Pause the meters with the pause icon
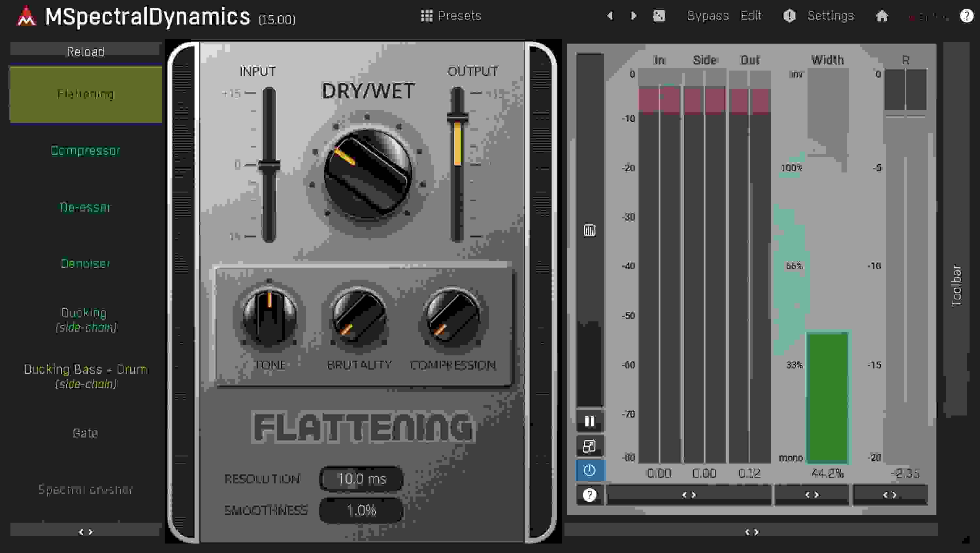 click(x=589, y=421)
